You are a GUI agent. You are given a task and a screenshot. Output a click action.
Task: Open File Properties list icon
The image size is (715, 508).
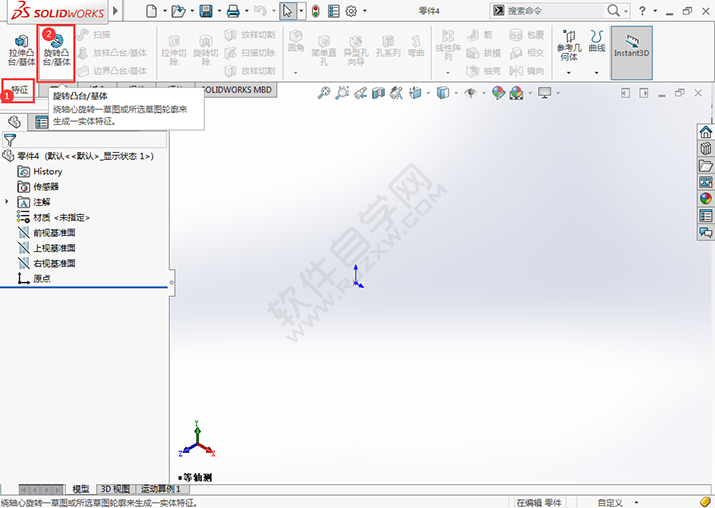click(334, 11)
